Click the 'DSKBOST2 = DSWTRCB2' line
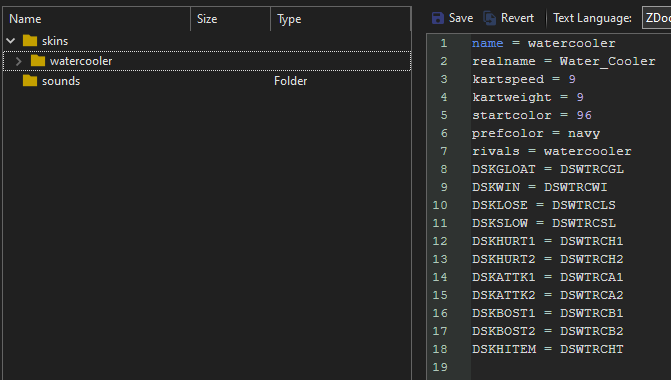Screen dimensions: 671x380 (x=548, y=331)
